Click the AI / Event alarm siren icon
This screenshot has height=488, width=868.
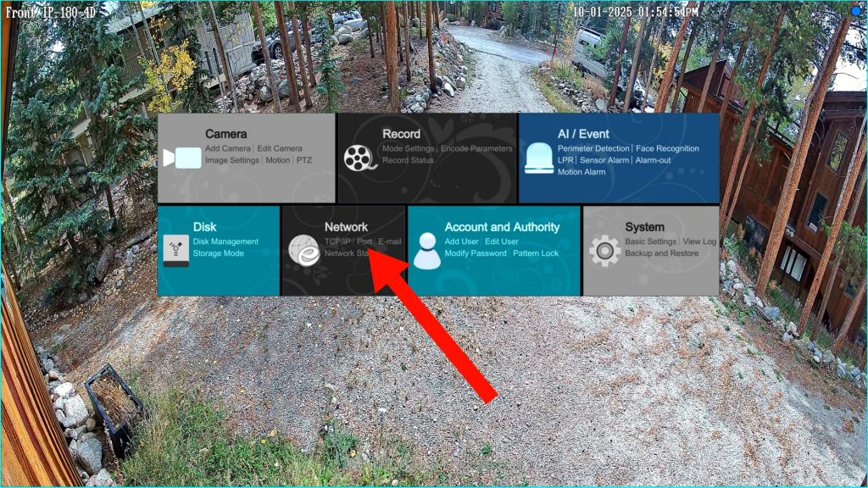(538, 158)
